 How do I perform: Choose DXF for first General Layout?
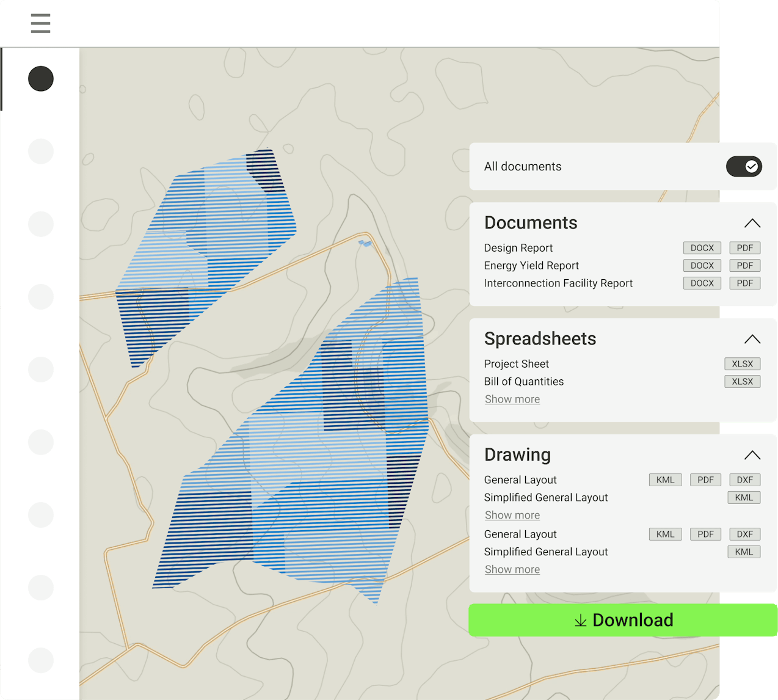click(x=744, y=480)
